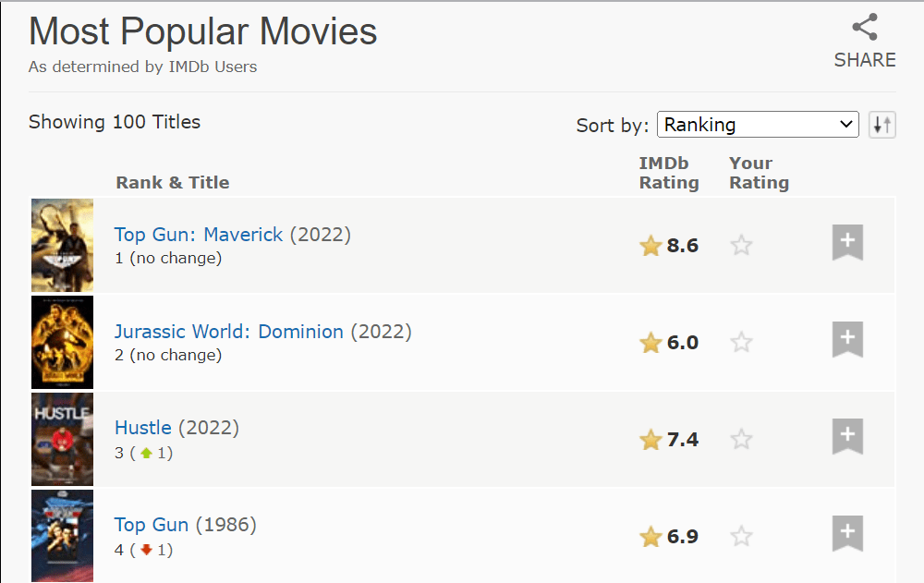
Task: Open the Sort by Ranking dropdown
Action: click(758, 125)
